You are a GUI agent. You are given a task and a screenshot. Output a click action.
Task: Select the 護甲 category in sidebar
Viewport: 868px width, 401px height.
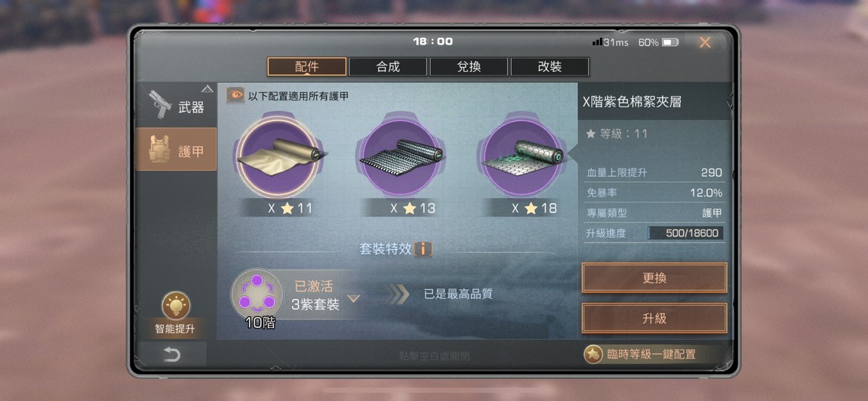[x=176, y=150]
